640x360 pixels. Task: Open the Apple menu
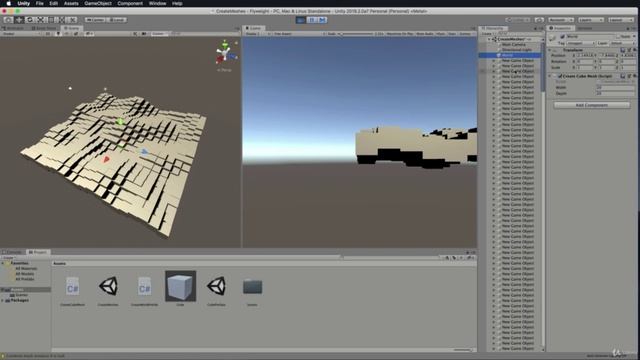(8, 3)
